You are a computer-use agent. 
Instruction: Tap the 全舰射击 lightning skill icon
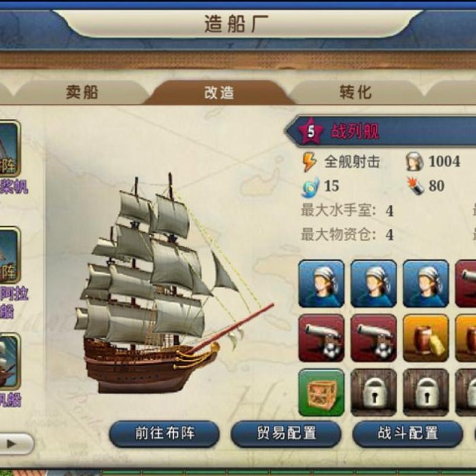pyautogui.click(x=310, y=162)
